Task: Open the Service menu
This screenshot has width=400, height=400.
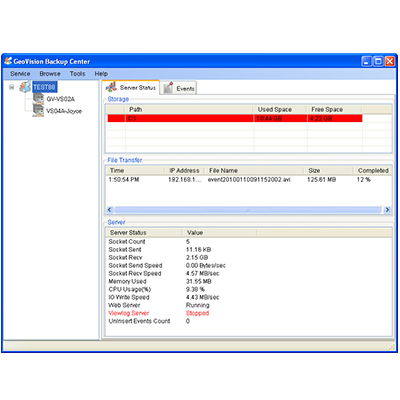Action: click(20, 74)
